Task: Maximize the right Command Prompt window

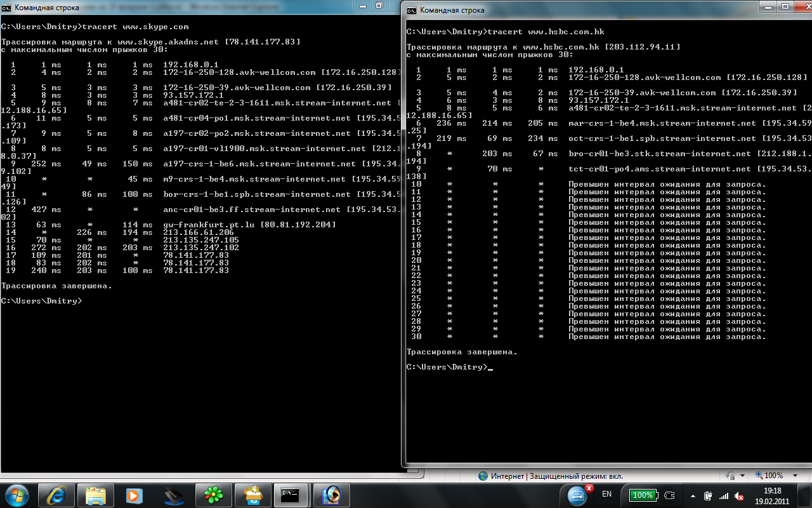Action: [785, 6]
